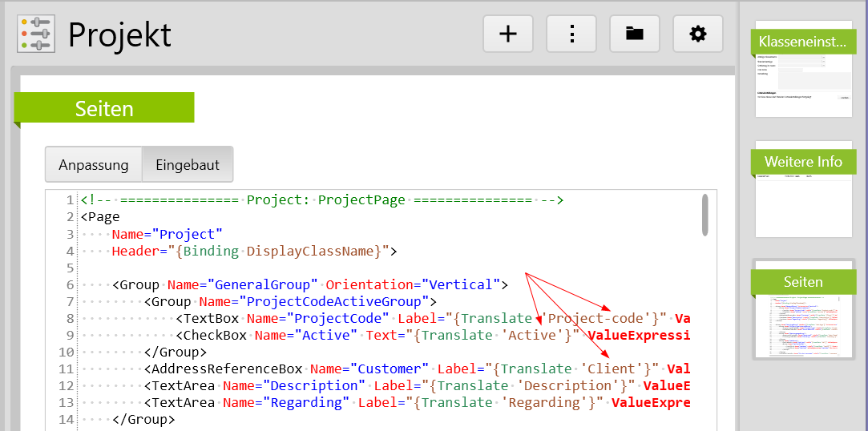Image resolution: width=868 pixels, height=431 pixels.
Task: Switch to the Anpassung tab
Action: click(94, 165)
